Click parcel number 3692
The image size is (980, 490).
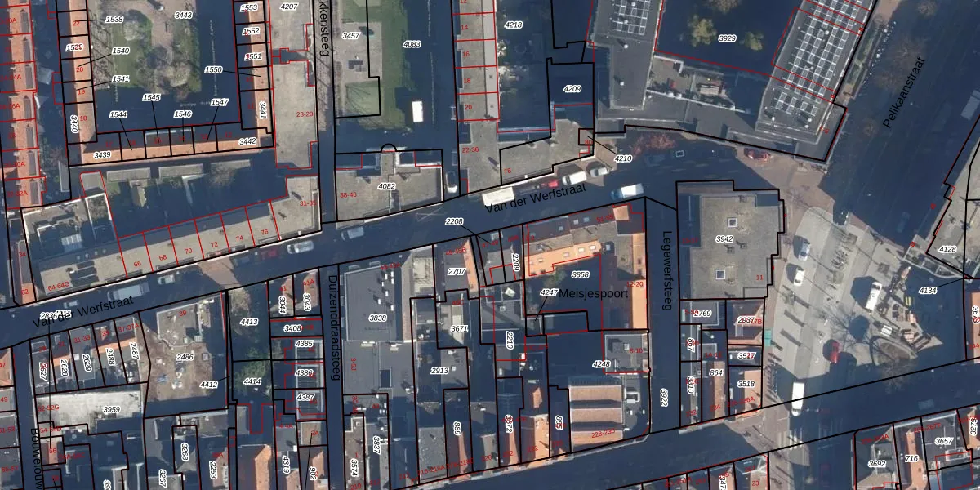tap(876, 464)
